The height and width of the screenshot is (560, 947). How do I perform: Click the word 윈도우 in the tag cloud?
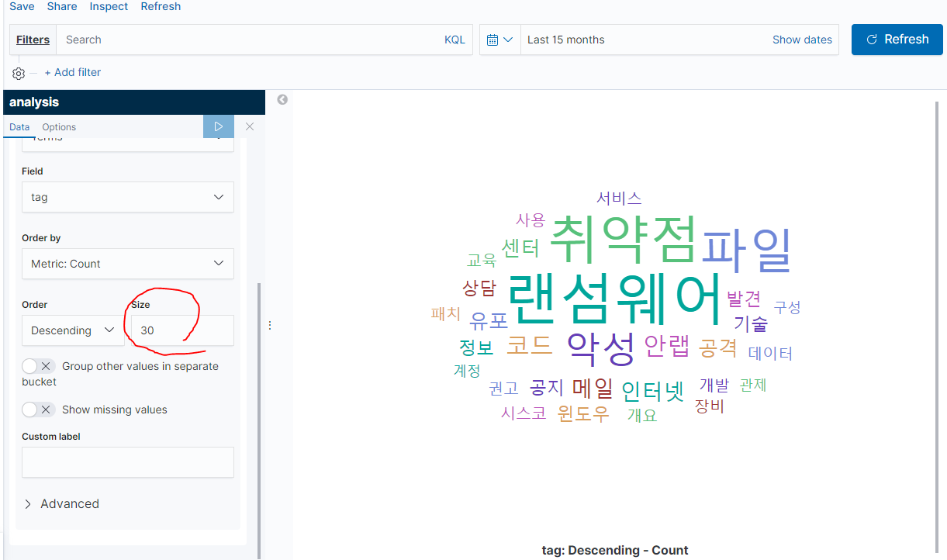[583, 413]
